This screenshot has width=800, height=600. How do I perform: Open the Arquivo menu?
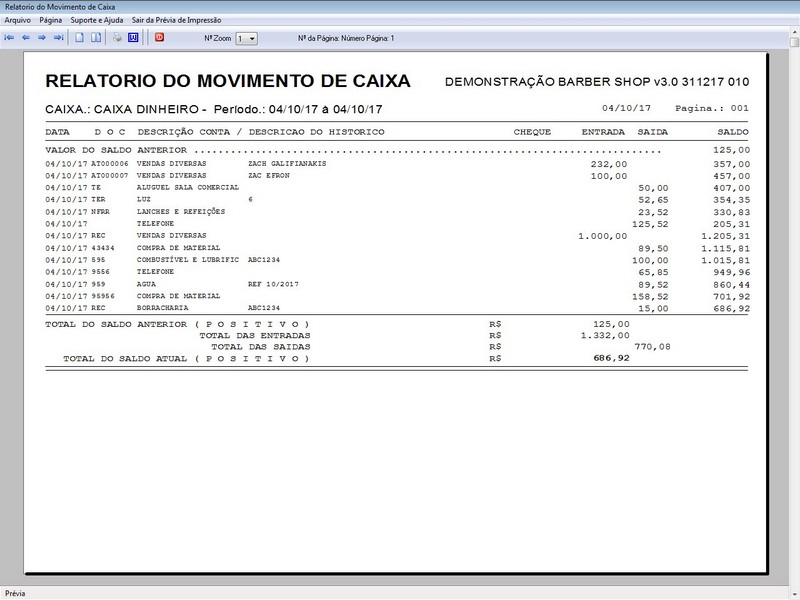pos(17,20)
